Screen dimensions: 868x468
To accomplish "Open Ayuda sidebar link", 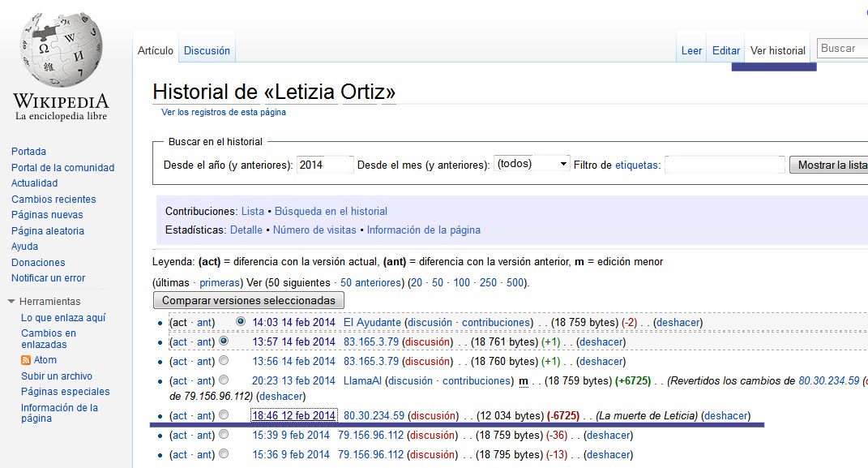I will point(25,246).
